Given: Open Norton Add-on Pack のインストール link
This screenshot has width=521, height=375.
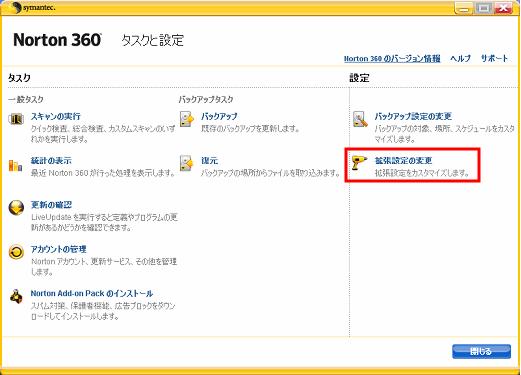Looking at the screenshot, I should 92,293.
